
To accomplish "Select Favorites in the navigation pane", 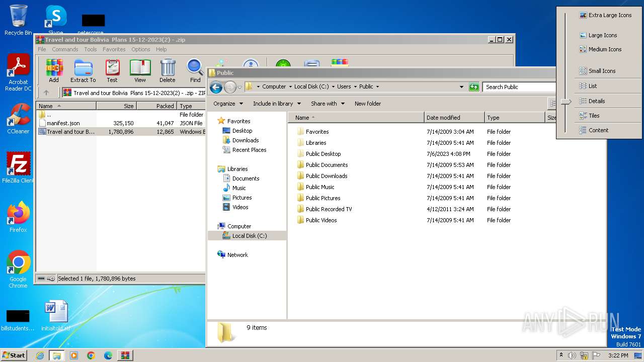I will [x=238, y=121].
